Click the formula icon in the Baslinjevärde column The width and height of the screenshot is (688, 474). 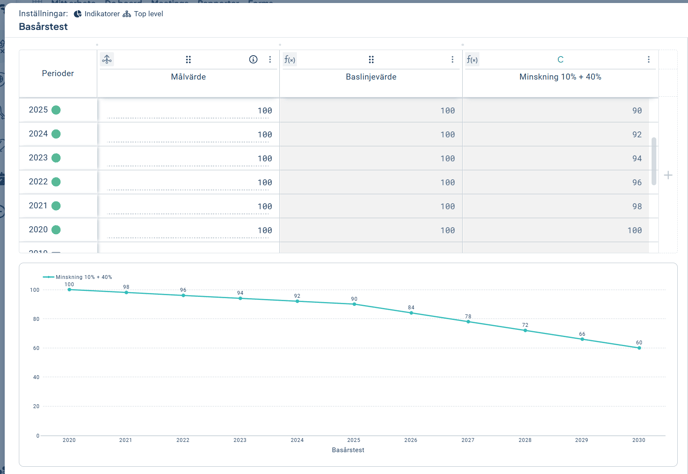[x=290, y=60]
